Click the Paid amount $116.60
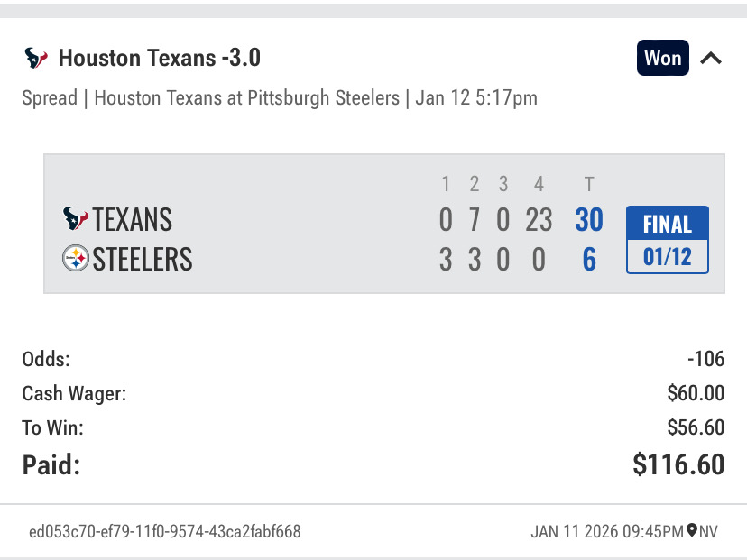This screenshot has width=747, height=560. [678, 464]
